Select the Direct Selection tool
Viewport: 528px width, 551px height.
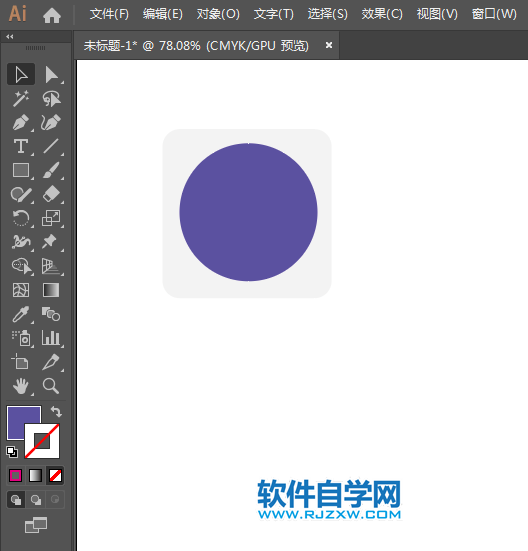click(x=51, y=74)
